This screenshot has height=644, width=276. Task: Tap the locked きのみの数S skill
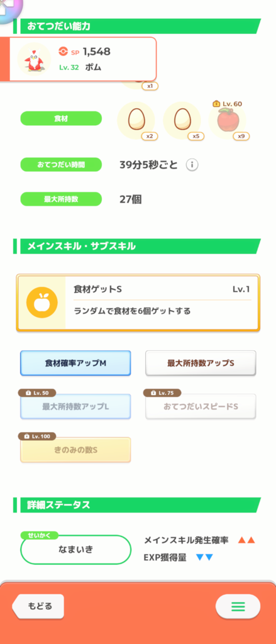coord(75,450)
